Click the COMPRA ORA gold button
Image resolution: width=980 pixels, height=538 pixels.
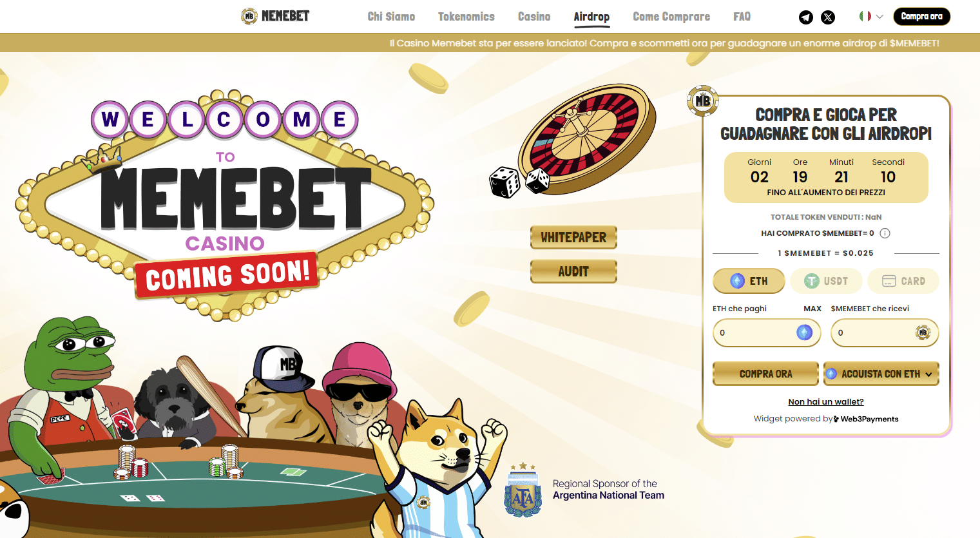(x=765, y=374)
